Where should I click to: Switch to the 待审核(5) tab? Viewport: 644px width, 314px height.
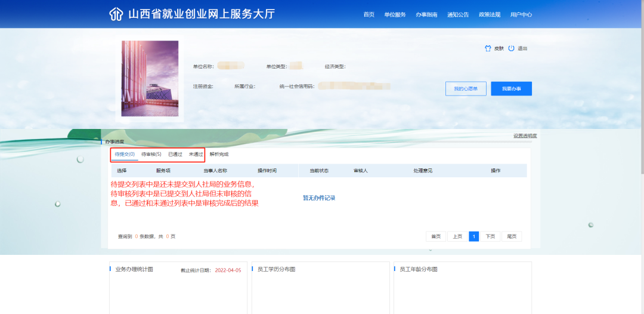pos(151,155)
